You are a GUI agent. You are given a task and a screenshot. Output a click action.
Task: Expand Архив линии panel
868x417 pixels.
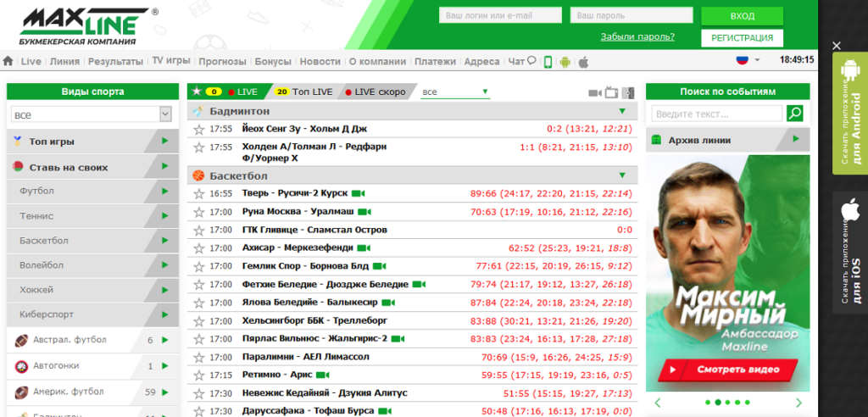795,139
